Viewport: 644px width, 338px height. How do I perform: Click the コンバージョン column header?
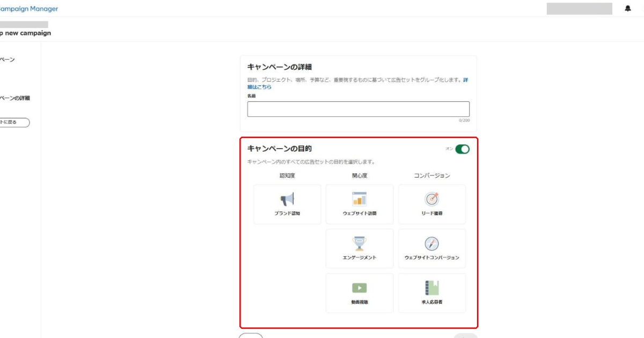(x=432, y=175)
